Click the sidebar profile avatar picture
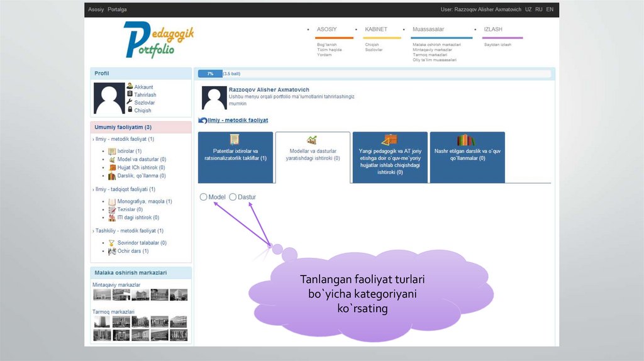Image resolution: width=644 pixels, height=361 pixels. (x=109, y=98)
